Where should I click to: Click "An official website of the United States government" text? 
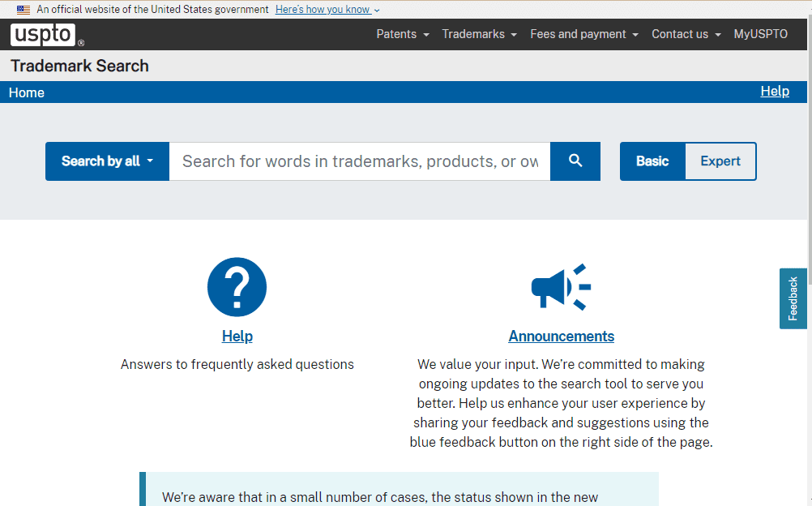click(152, 10)
